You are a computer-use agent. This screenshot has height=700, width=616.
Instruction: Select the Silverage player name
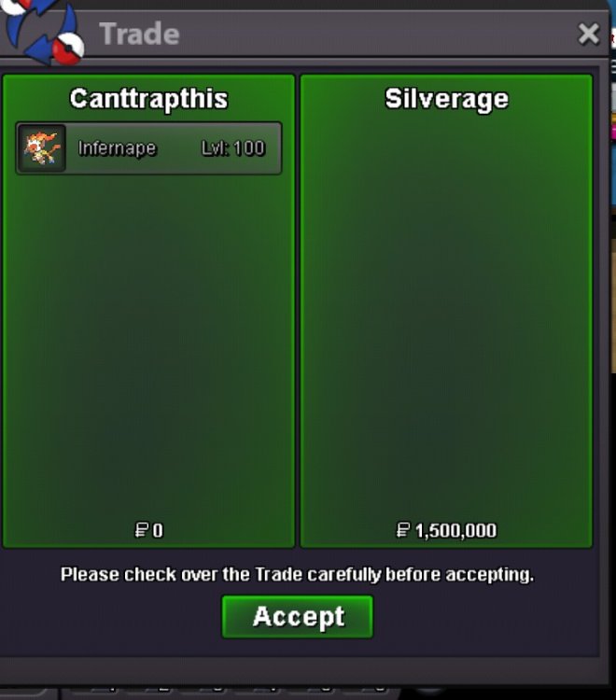click(446, 99)
